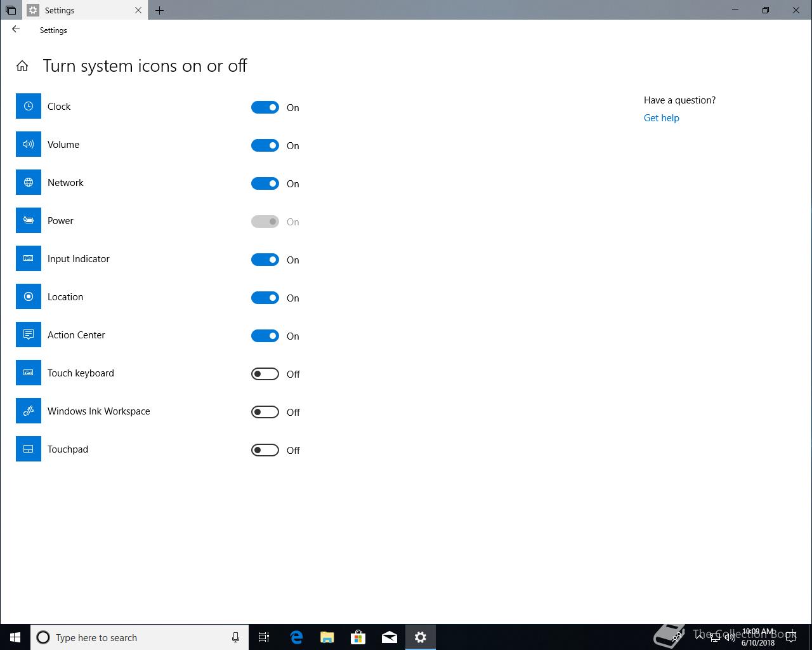Click the Volume speaker row icon

(x=29, y=145)
